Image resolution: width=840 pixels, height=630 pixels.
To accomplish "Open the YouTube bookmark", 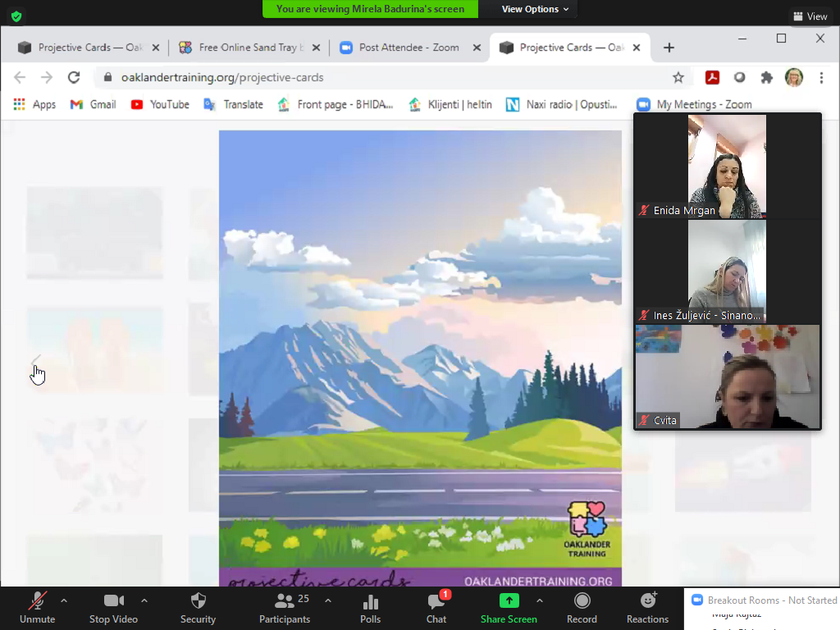I will 160,104.
